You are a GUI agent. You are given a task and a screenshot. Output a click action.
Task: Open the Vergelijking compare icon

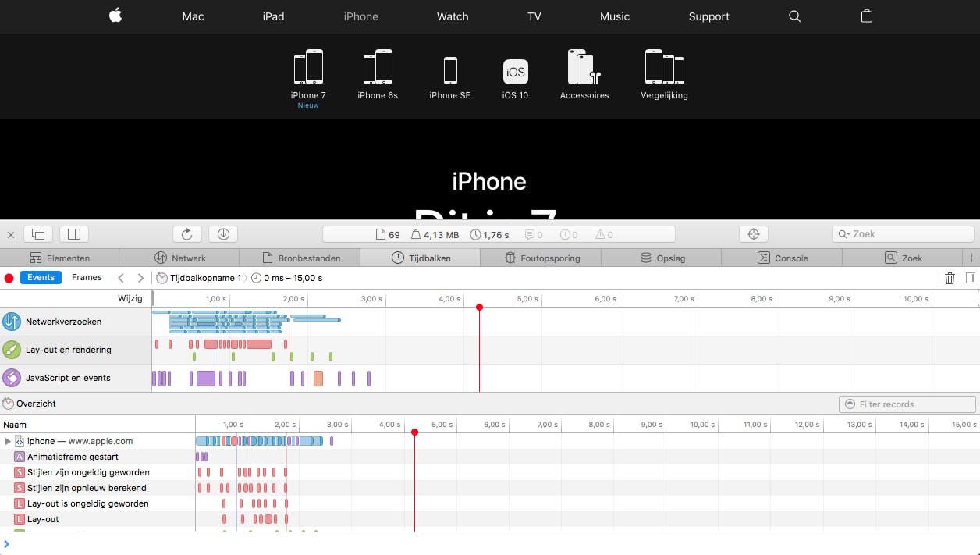(x=665, y=67)
